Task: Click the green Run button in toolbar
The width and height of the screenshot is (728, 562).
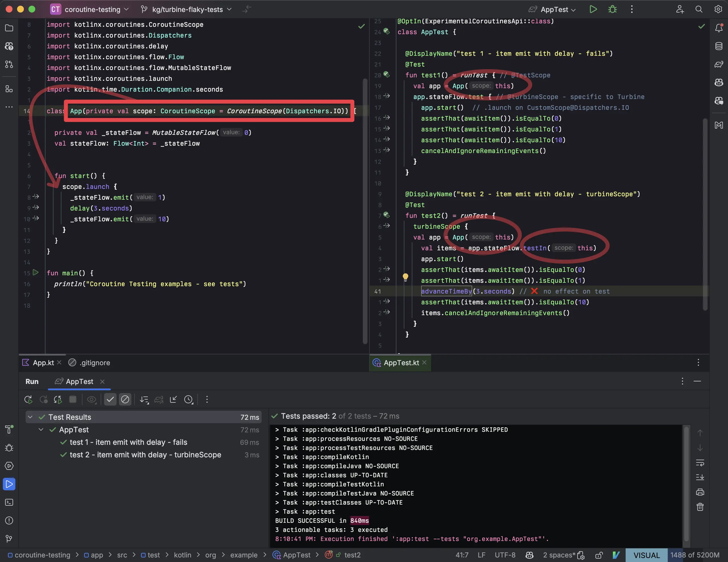Action: pos(593,9)
